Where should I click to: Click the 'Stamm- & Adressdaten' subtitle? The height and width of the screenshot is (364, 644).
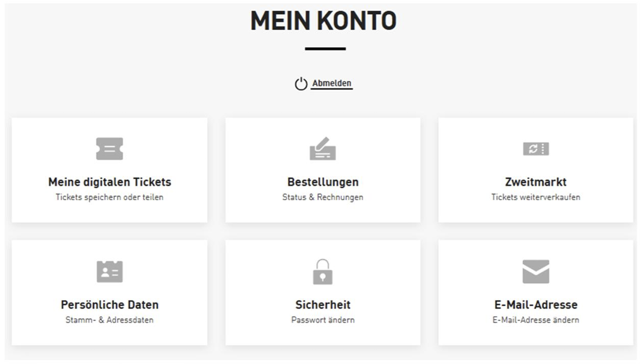point(110,320)
